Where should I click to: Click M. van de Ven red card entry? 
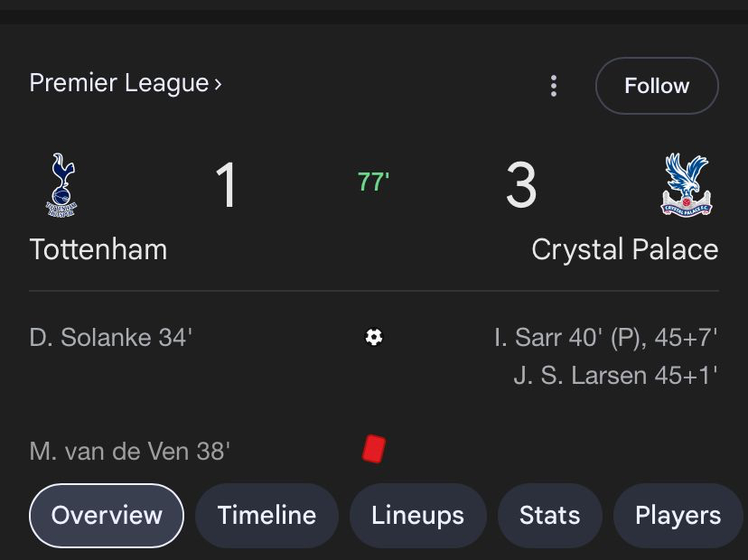[x=130, y=451]
